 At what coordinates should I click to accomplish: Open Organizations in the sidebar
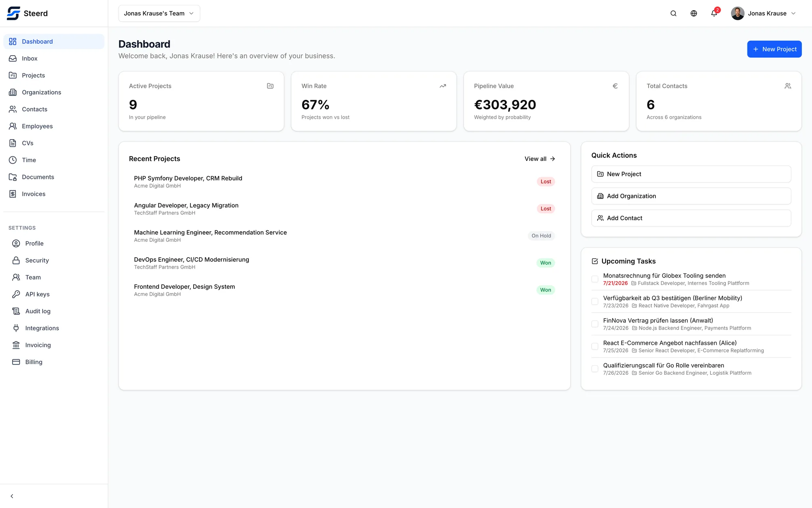(x=54, y=92)
